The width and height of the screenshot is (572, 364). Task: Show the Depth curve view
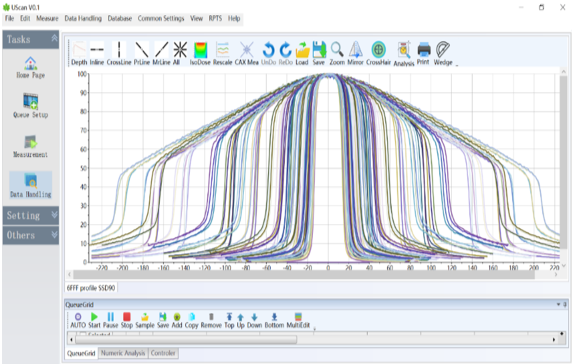(x=79, y=53)
